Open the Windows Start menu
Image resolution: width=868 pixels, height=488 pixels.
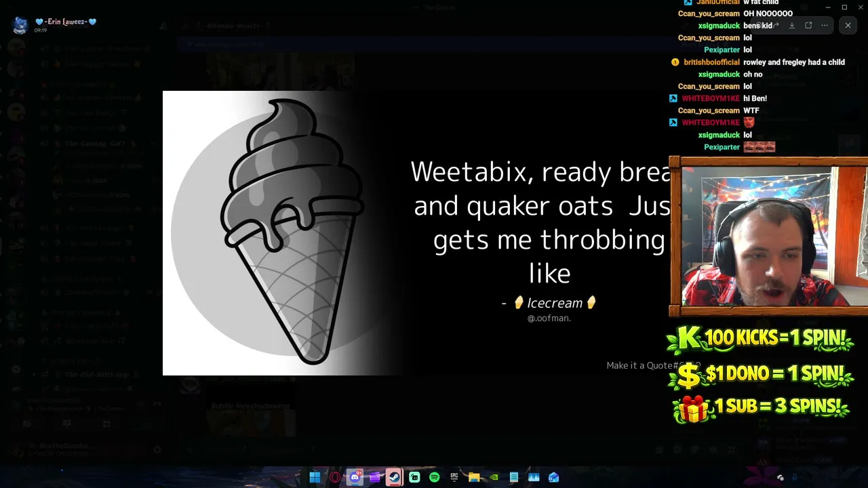tap(315, 477)
